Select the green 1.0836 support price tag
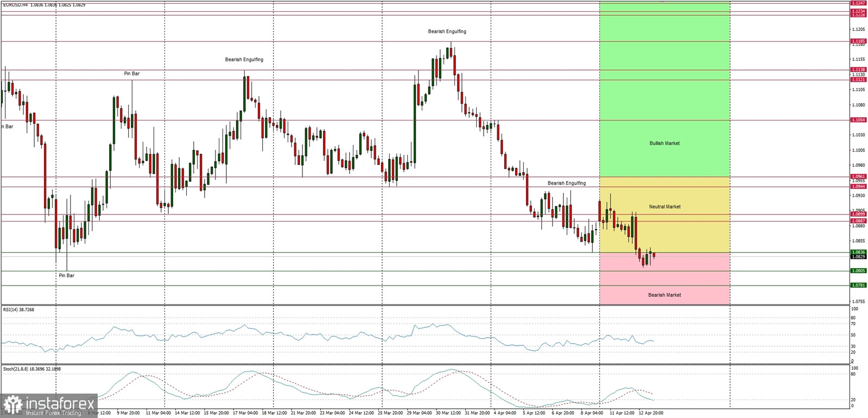Screen dimensions: 868x418 858,252
